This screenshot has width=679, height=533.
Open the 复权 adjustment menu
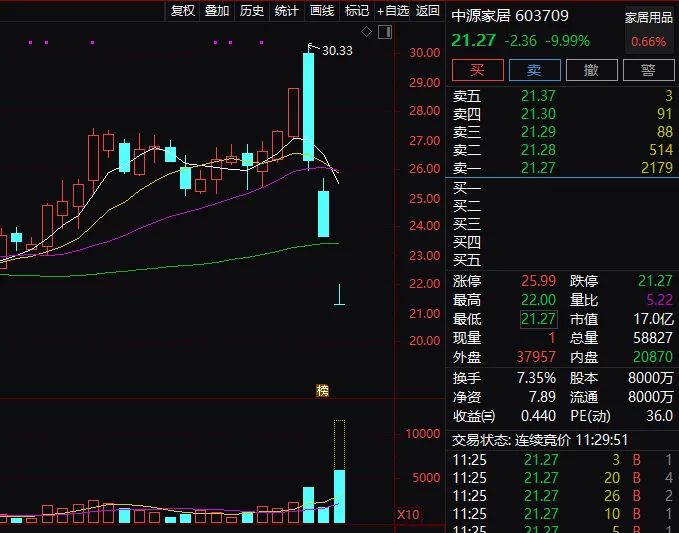(x=182, y=10)
